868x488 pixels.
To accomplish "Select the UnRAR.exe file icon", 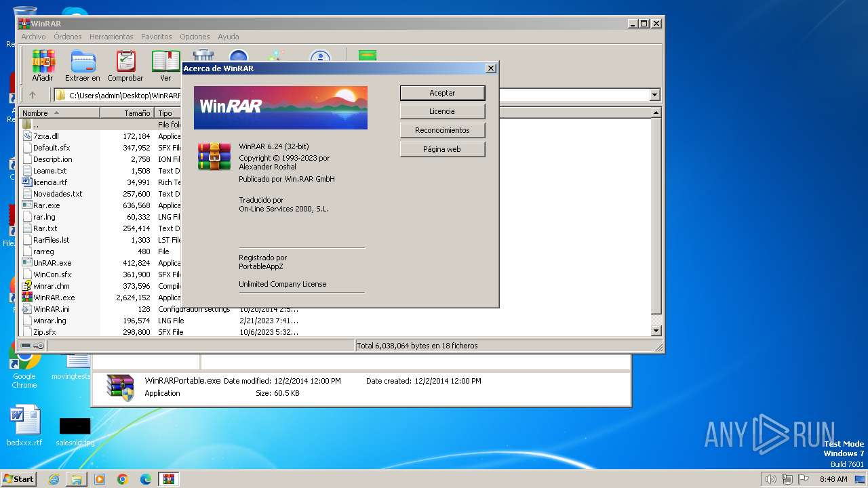I will coord(27,263).
